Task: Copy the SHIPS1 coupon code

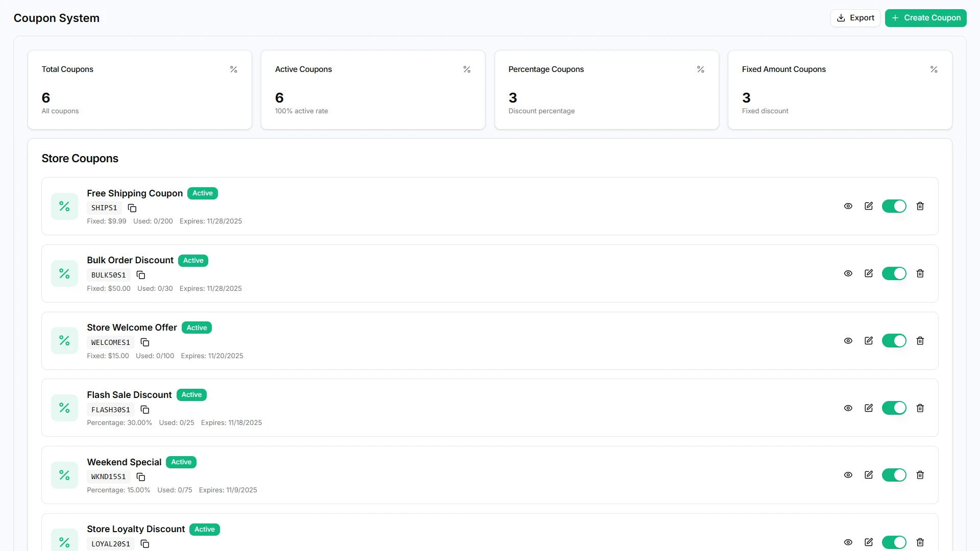Action: (x=132, y=208)
